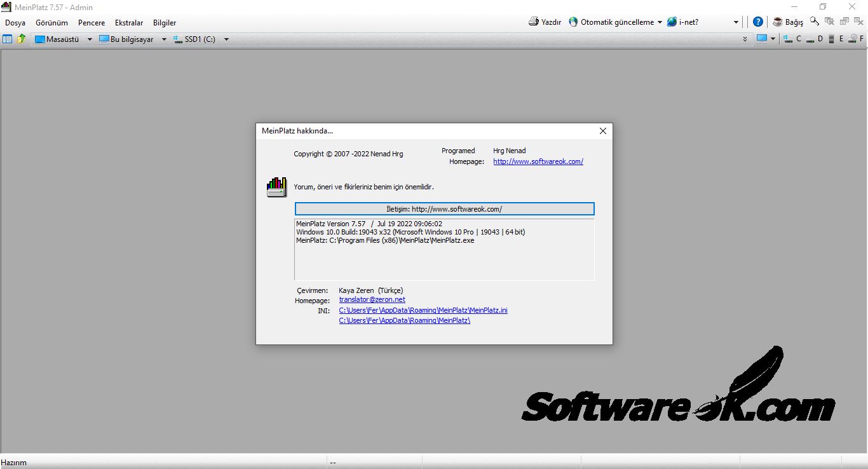Click the İletişim: http://www.softwareok.com/ button

click(x=444, y=209)
